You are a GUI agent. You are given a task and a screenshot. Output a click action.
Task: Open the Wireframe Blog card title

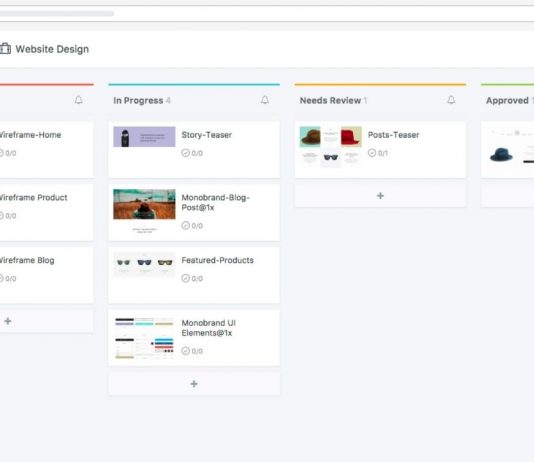[27, 260]
